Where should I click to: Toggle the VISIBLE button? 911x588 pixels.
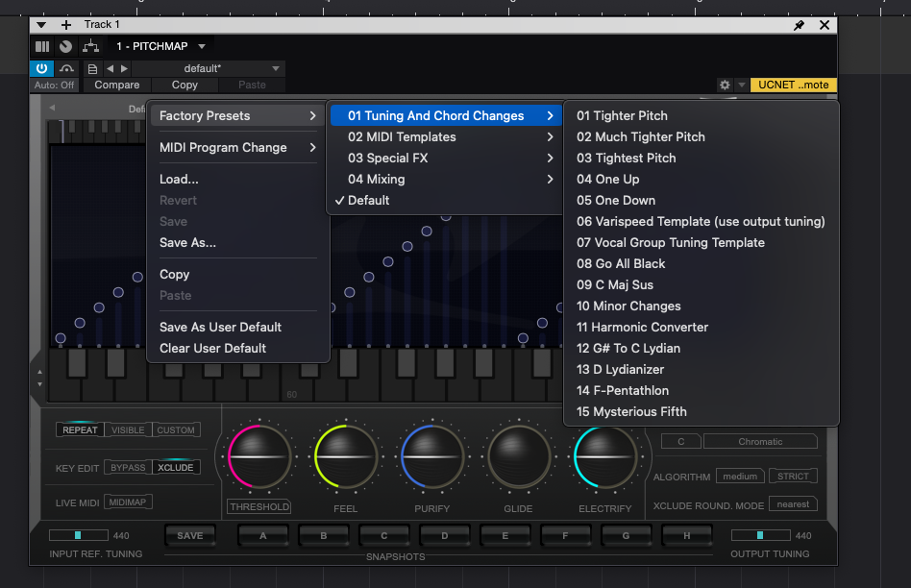(128, 430)
